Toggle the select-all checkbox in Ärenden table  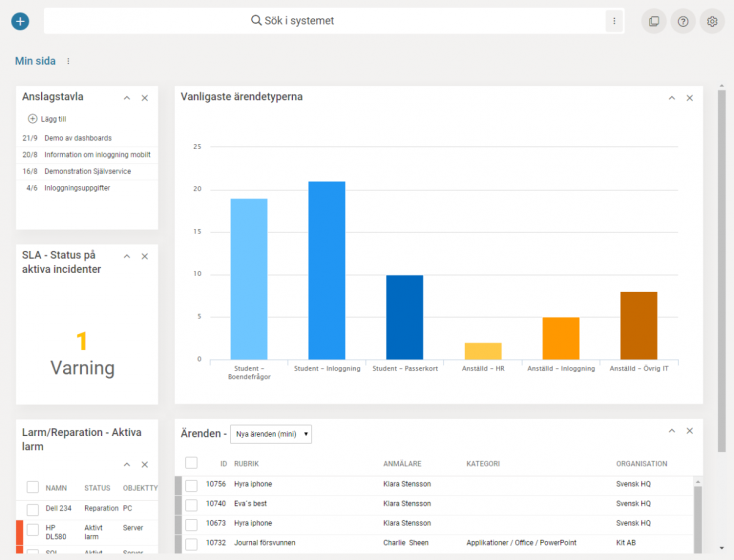191,461
